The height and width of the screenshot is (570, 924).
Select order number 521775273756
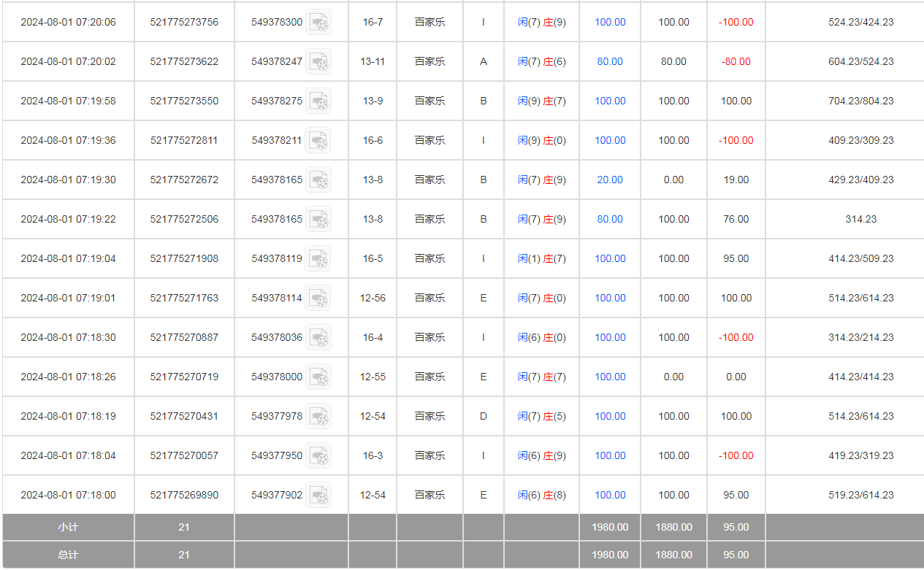[184, 23]
